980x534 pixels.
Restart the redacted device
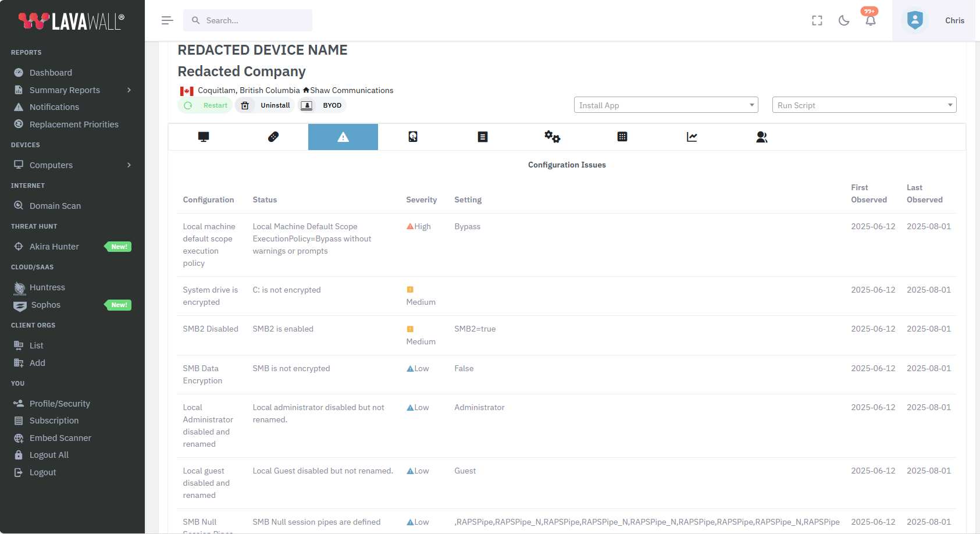[205, 105]
